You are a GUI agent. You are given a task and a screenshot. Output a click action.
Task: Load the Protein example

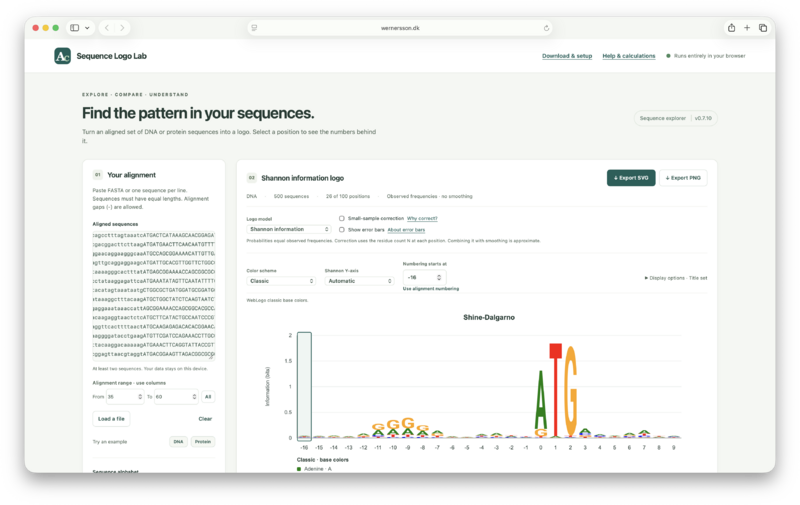pyautogui.click(x=203, y=442)
